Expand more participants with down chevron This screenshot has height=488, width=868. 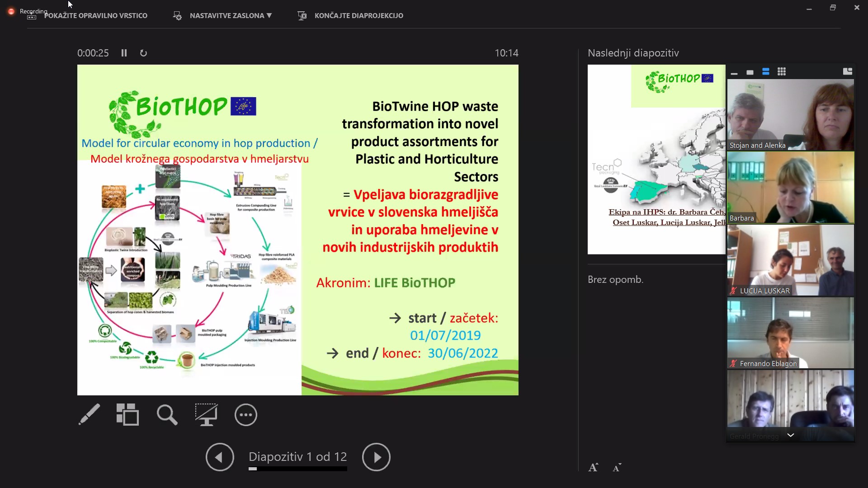point(791,435)
